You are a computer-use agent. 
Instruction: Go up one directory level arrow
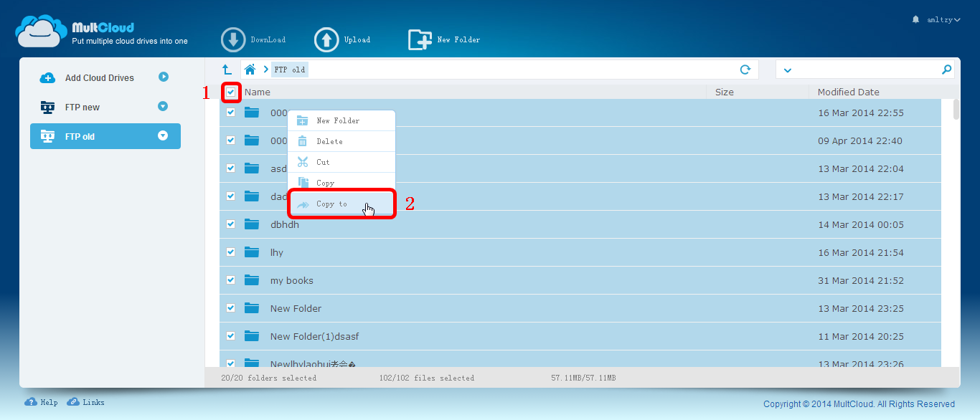[x=227, y=70]
